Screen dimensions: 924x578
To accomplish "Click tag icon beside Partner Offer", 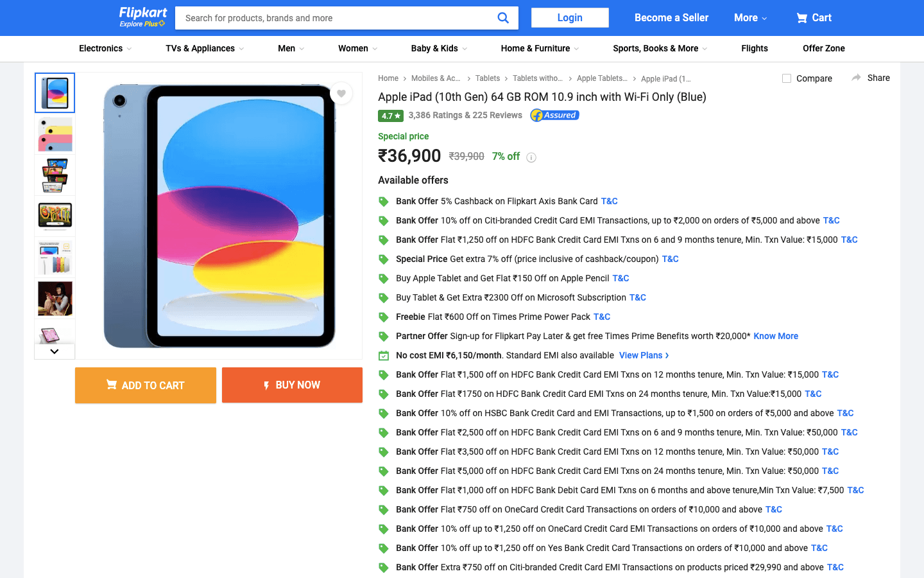I will [x=384, y=337].
